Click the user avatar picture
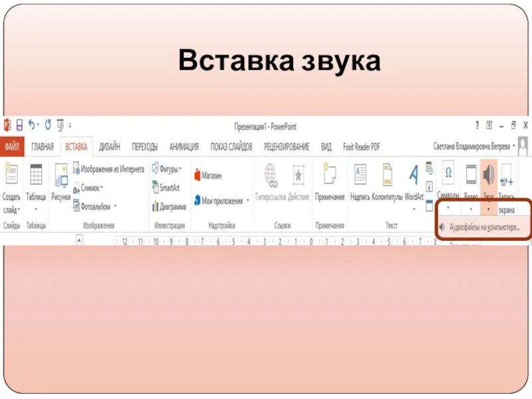The image size is (532, 399). [523, 146]
